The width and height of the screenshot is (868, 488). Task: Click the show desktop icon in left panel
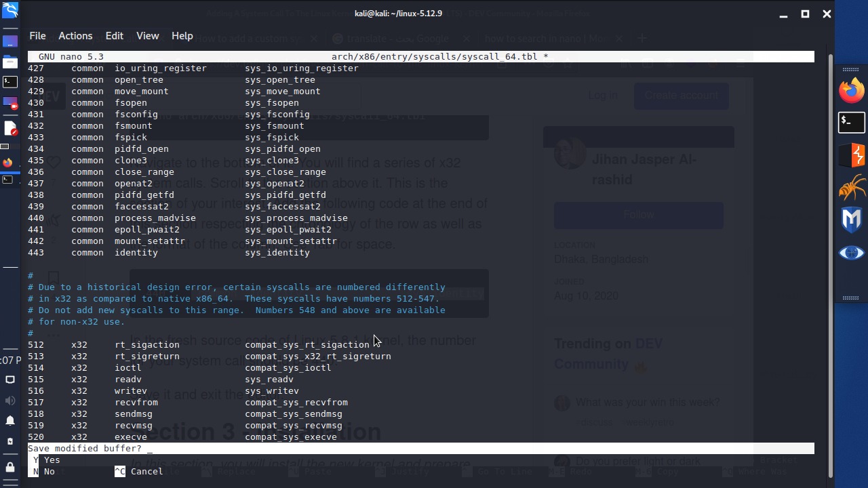[x=9, y=42]
